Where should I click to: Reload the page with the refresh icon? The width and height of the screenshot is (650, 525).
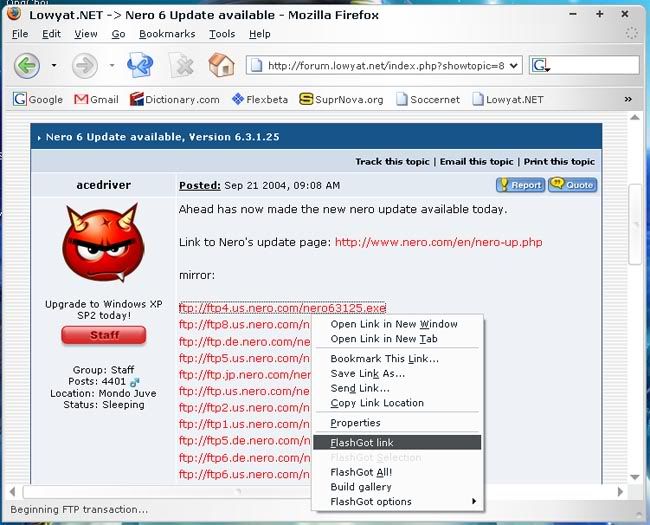pos(140,65)
